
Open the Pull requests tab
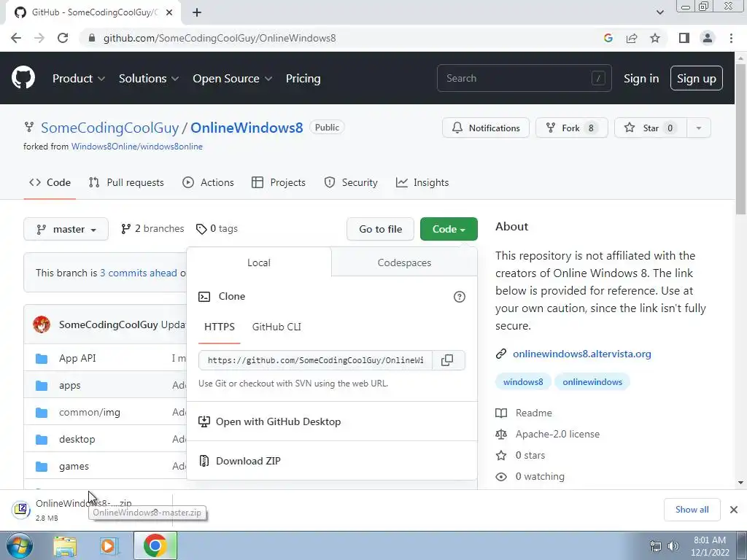click(126, 182)
